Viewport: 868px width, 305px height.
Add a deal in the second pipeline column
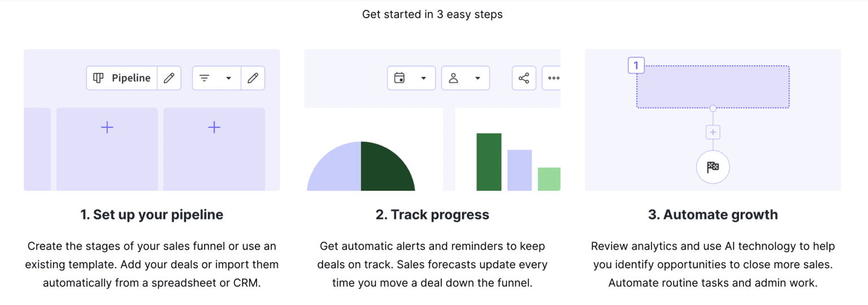[x=214, y=127]
